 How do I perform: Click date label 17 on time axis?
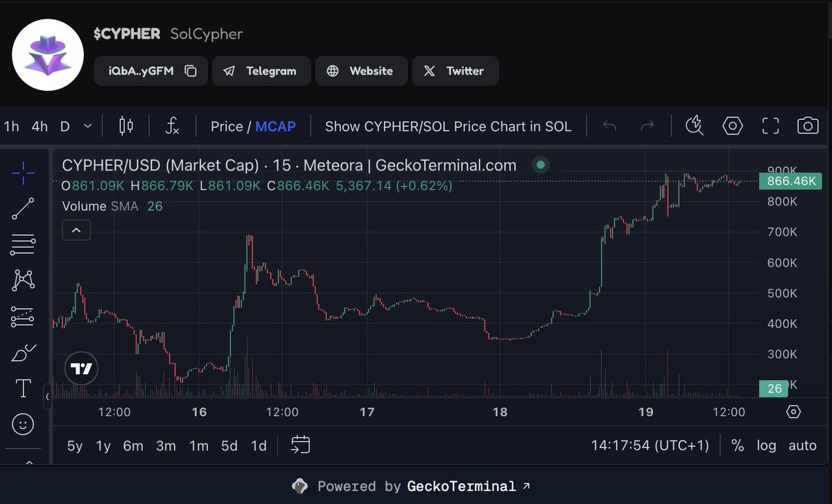click(x=367, y=412)
